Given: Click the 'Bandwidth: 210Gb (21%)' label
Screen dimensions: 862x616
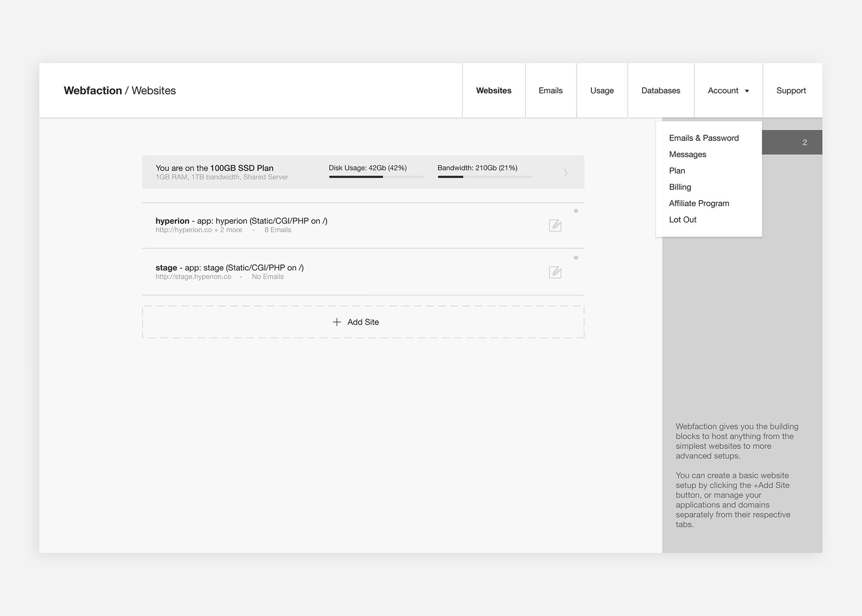Looking at the screenshot, I should coord(477,168).
